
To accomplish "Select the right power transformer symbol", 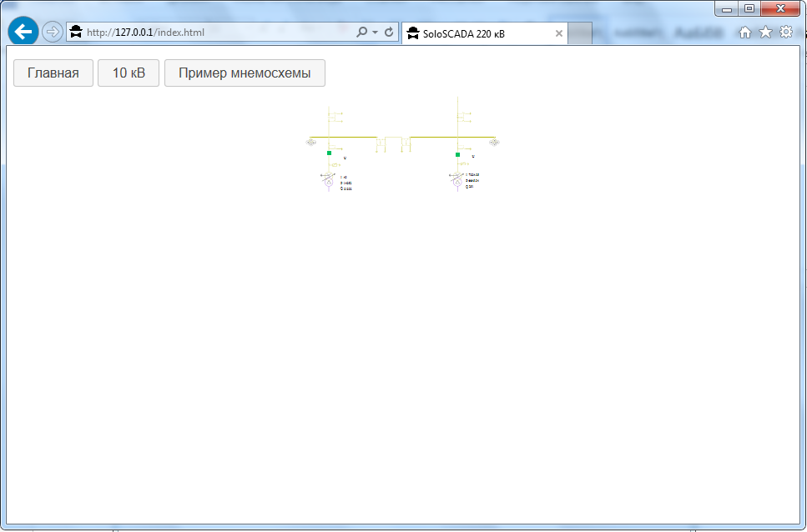I will click(x=456, y=181).
